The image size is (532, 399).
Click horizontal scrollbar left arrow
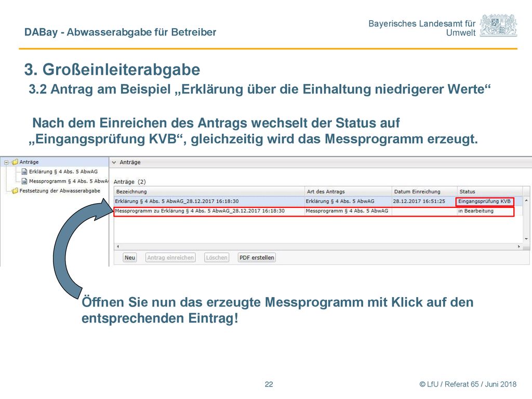pos(118,247)
